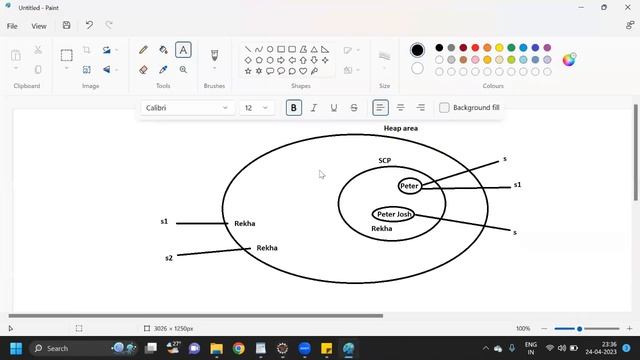Click the Crop image icon
This screenshot has width=640, height=360.
pos(87,50)
